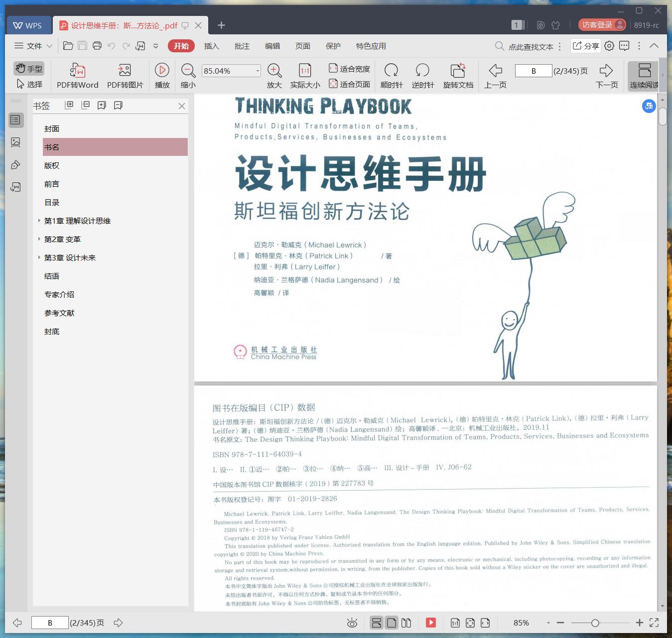The image size is (672, 638).
Task: Jump to the 目录 bookmark
Action: pyautogui.click(x=52, y=202)
